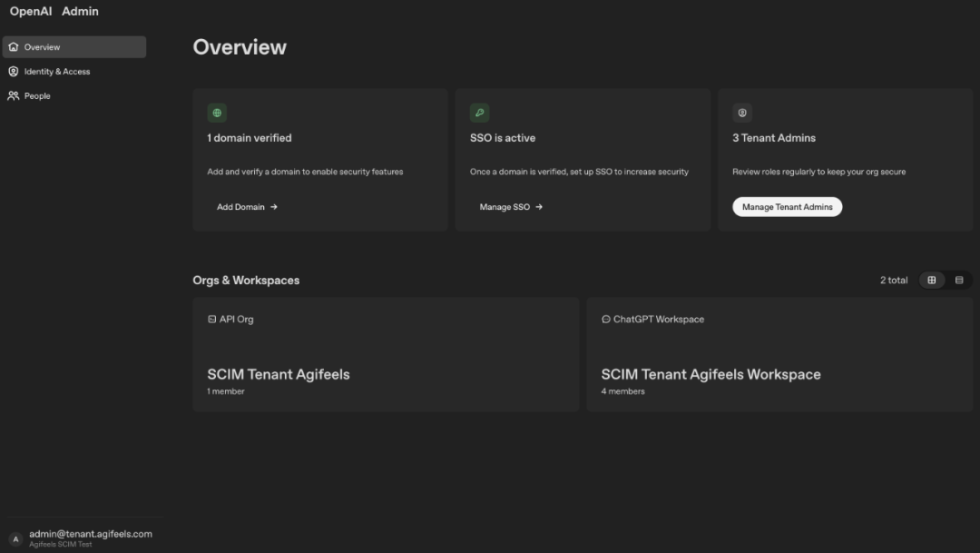This screenshot has width=980, height=553.
Task: Click the '4 members' text
Action: [622, 391]
